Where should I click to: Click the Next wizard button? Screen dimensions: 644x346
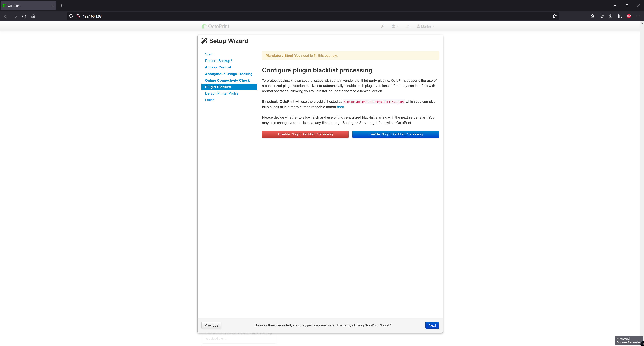(432, 325)
